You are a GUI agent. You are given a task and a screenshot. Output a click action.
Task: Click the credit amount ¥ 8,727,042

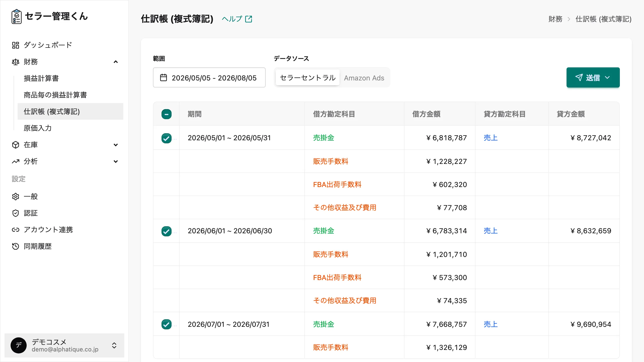point(591,138)
